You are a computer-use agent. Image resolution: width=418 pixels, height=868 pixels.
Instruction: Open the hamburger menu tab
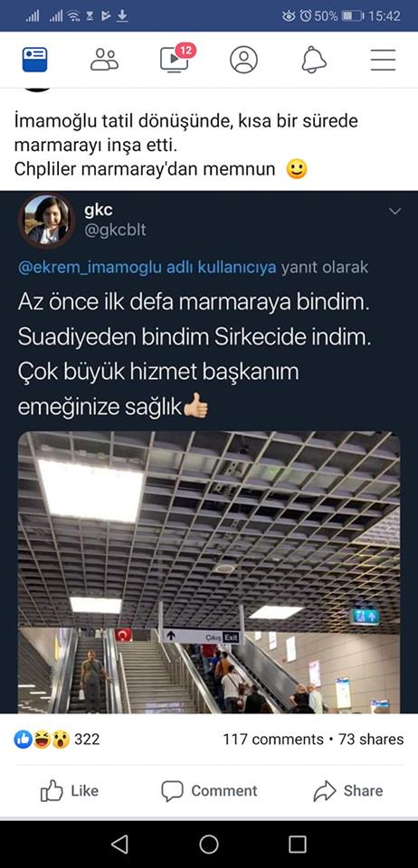pyautogui.click(x=383, y=60)
